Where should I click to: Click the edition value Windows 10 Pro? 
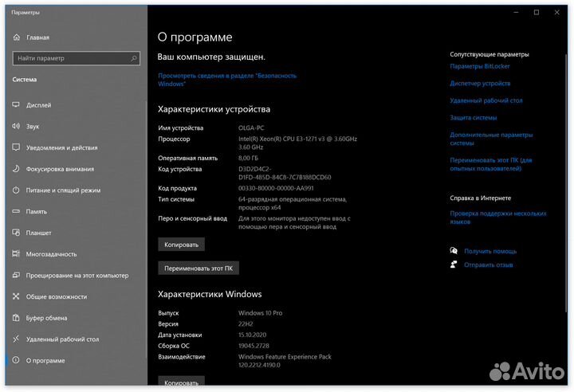click(260, 313)
